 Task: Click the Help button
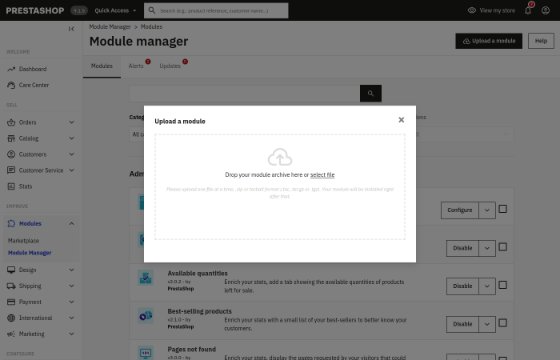pos(541,41)
